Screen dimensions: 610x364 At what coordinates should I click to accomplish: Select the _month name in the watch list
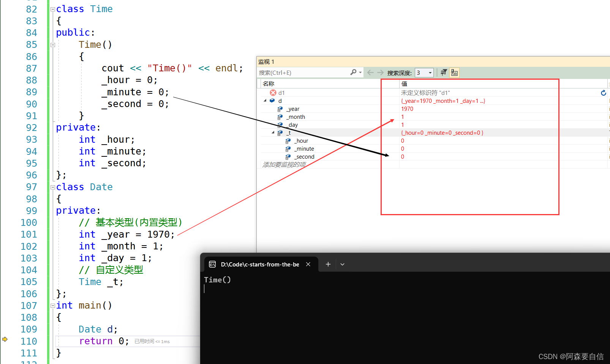click(296, 117)
